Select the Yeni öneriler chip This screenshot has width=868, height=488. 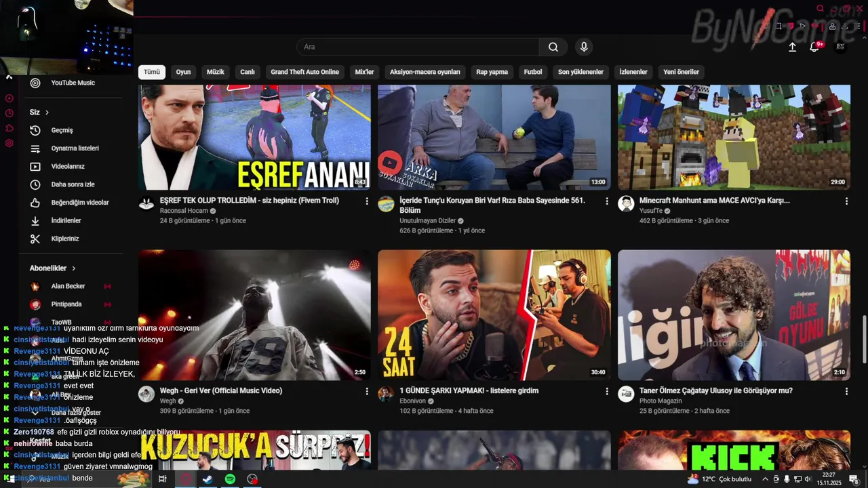point(681,72)
